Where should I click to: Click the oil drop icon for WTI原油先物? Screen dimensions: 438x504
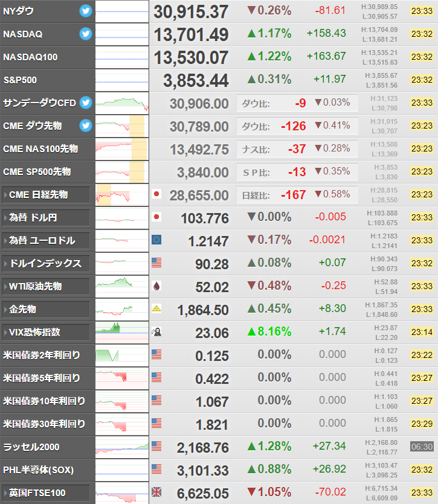pyautogui.click(x=156, y=285)
